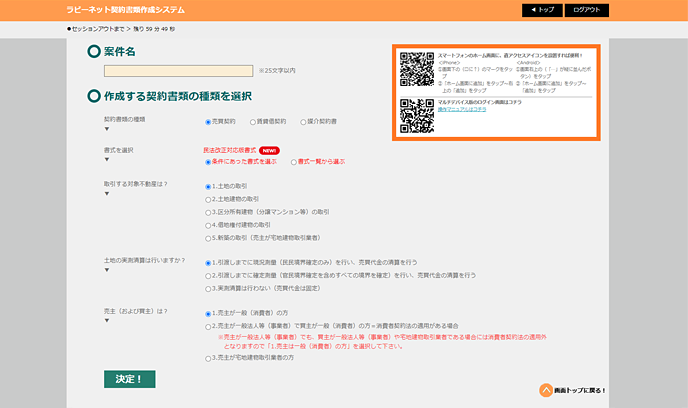Click the red NEW! badge
Image resolution: width=688 pixels, height=408 pixels.
pos(269,150)
